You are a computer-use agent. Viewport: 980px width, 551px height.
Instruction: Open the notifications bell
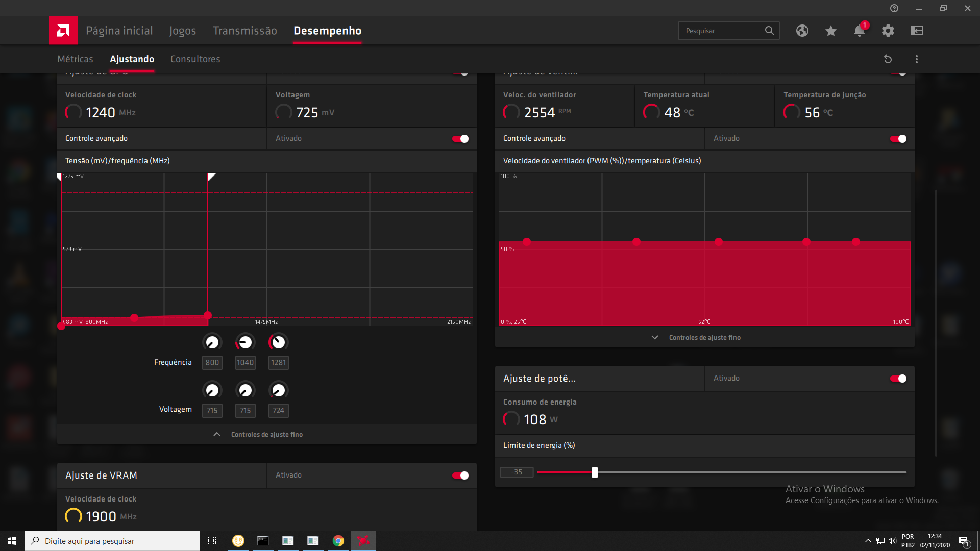860,31
